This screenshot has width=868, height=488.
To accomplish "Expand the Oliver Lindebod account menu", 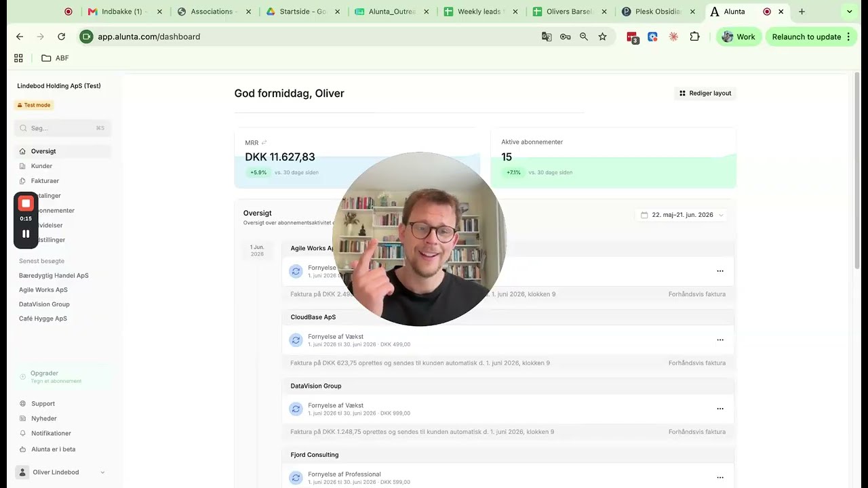I will coord(63,472).
